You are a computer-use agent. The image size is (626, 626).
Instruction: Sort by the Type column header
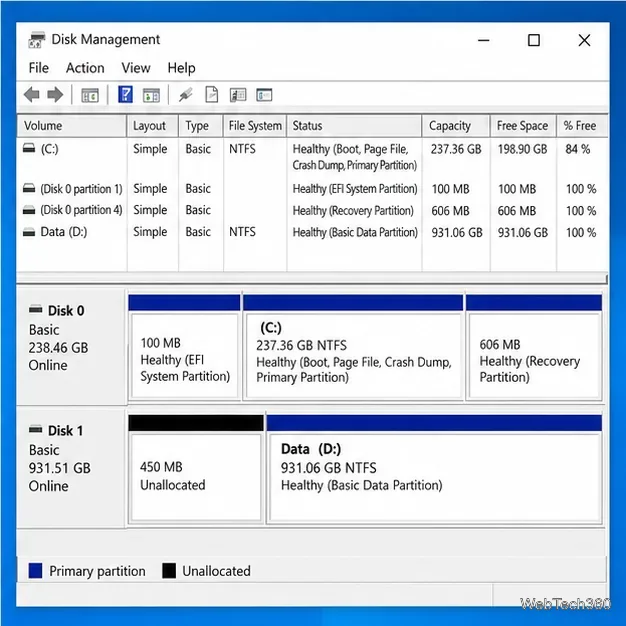[x=200, y=126]
